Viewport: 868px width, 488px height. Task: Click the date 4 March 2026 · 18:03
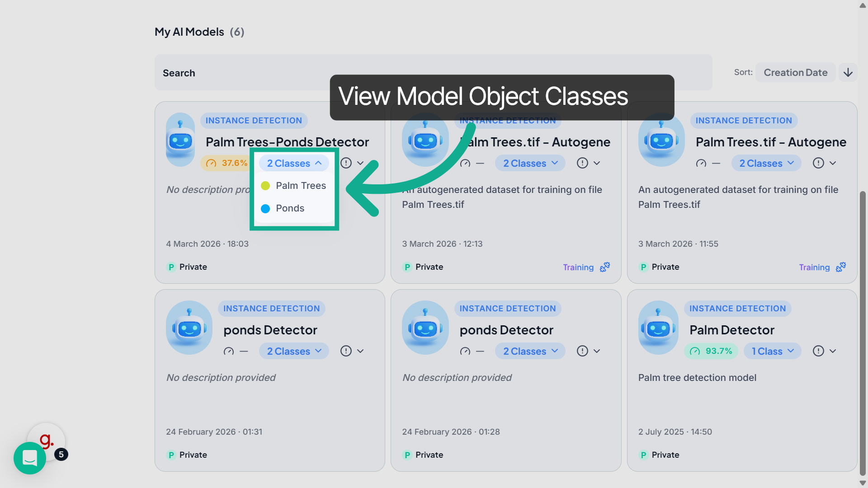click(207, 244)
